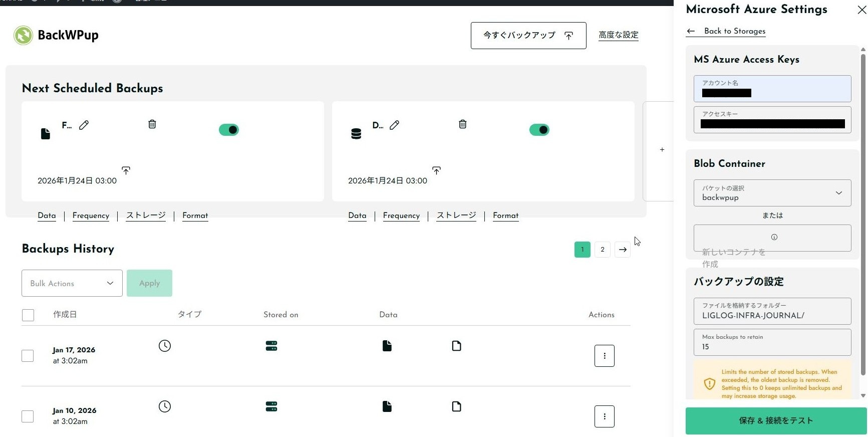
Task: Open the ストレージ link on the database backup
Action: click(456, 215)
